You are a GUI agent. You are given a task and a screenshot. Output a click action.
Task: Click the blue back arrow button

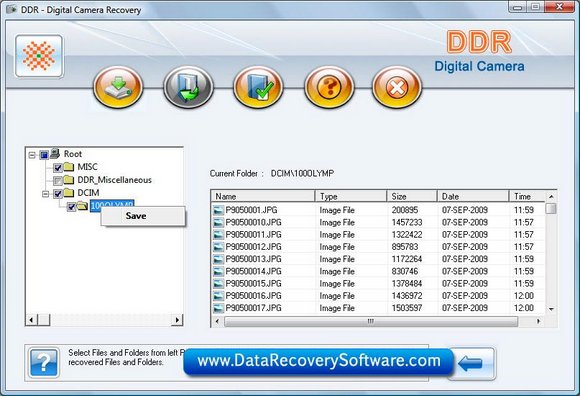[x=472, y=363]
